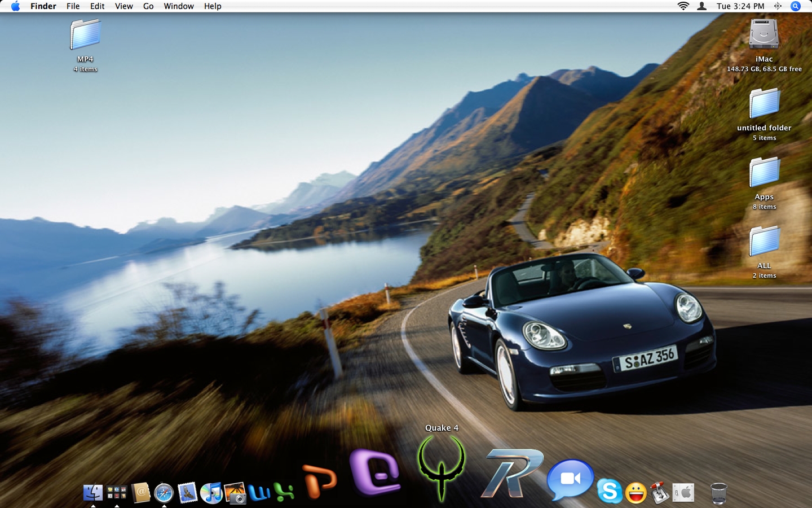The width and height of the screenshot is (812, 508).
Task: Launch Quake 4 from the dock
Action: pyautogui.click(x=442, y=468)
